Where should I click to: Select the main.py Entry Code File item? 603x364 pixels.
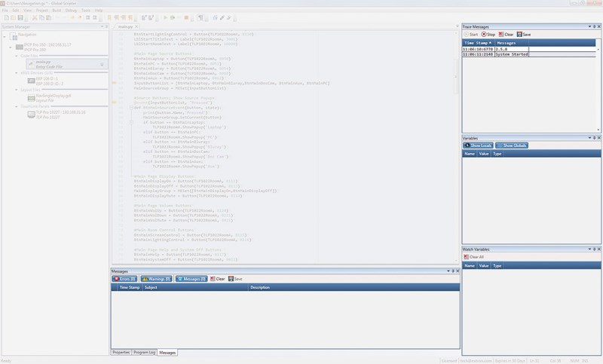67,64
